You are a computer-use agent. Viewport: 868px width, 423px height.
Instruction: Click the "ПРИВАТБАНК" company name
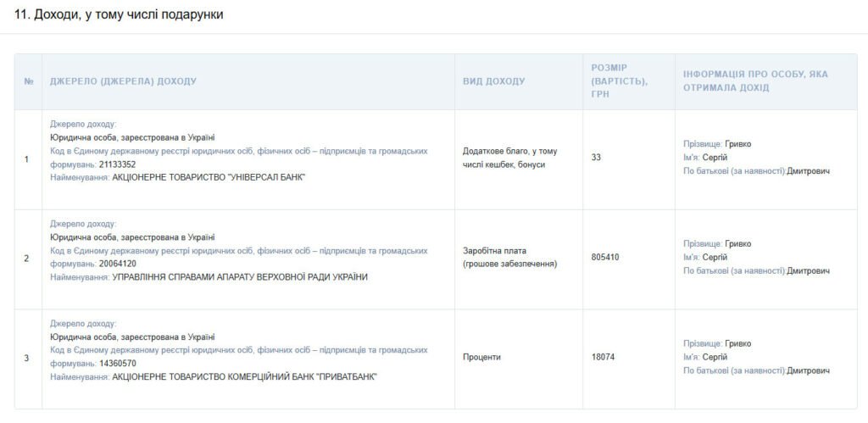click(x=244, y=376)
